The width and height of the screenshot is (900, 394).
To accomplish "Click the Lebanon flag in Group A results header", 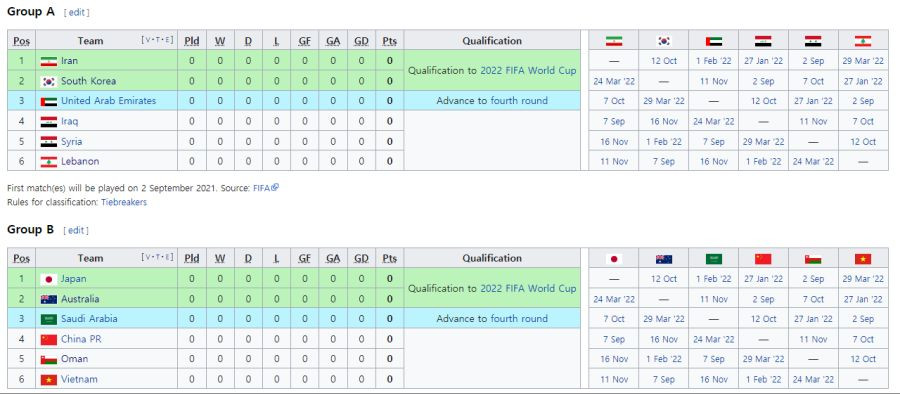I will click(863, 41).
